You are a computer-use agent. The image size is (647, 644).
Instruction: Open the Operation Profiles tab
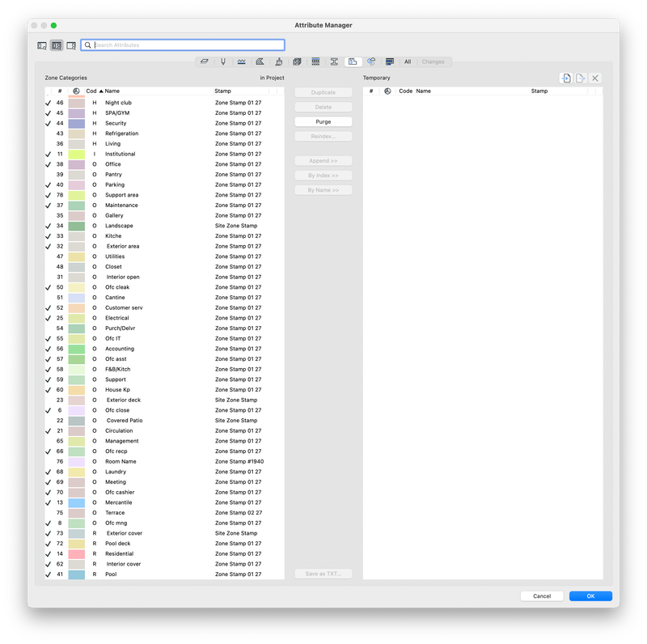click(x=390, y=62)
